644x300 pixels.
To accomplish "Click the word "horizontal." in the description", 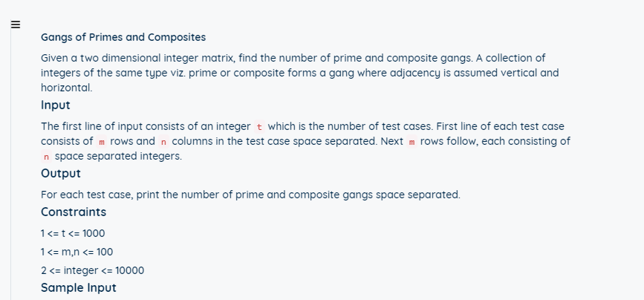I will pyautogui.click(x=66, y=88).
